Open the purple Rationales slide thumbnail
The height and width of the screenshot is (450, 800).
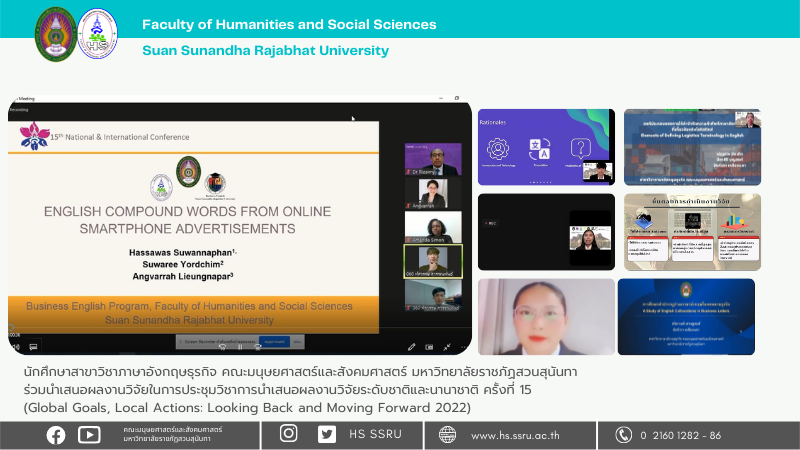pos(546,146)
